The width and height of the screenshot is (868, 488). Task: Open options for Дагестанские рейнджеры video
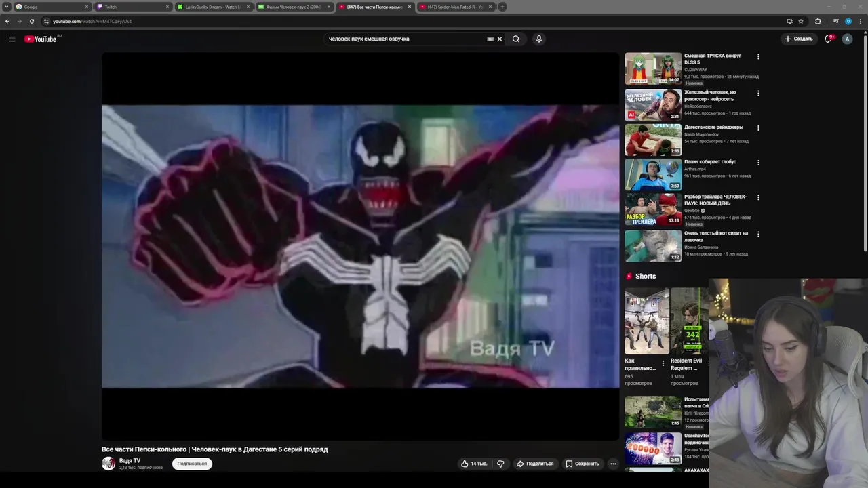point(758,128)
